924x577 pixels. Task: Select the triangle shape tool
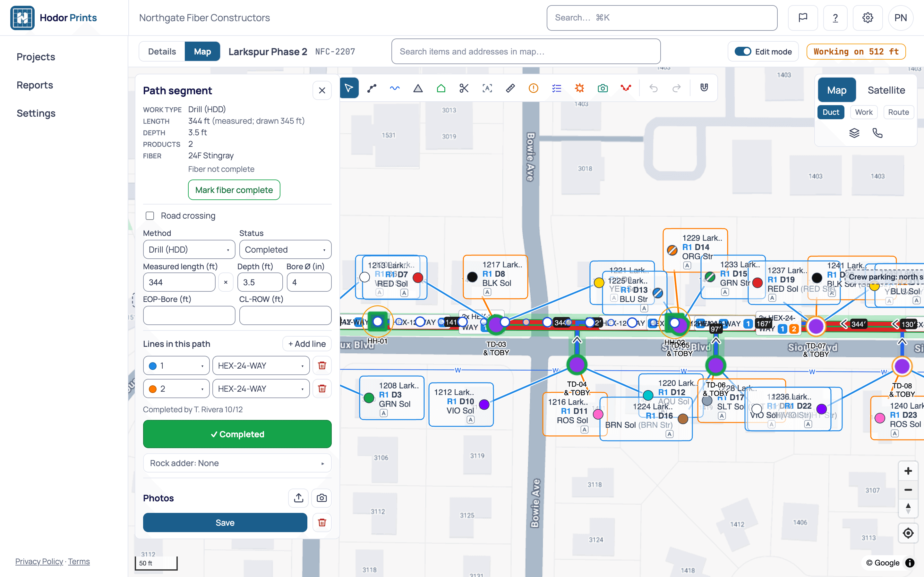point(418,88)
